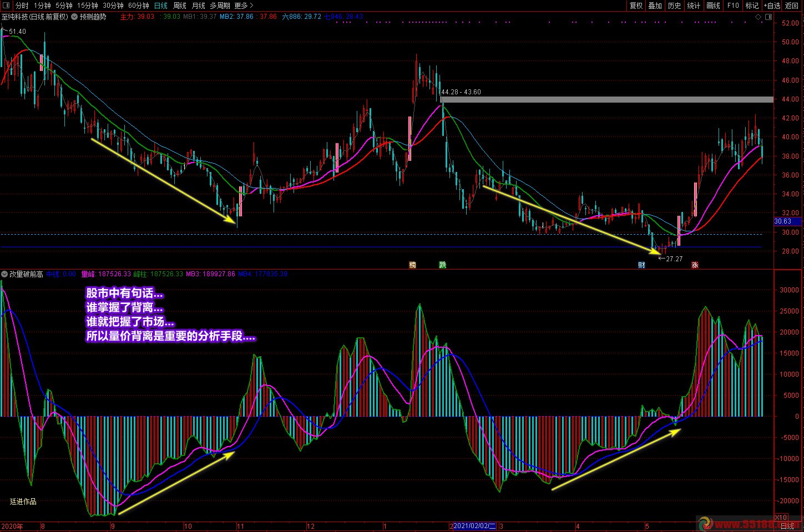Screen dimensions: 804x532
Task: Toggle the right side panel icon
Action: coord(768,17)
